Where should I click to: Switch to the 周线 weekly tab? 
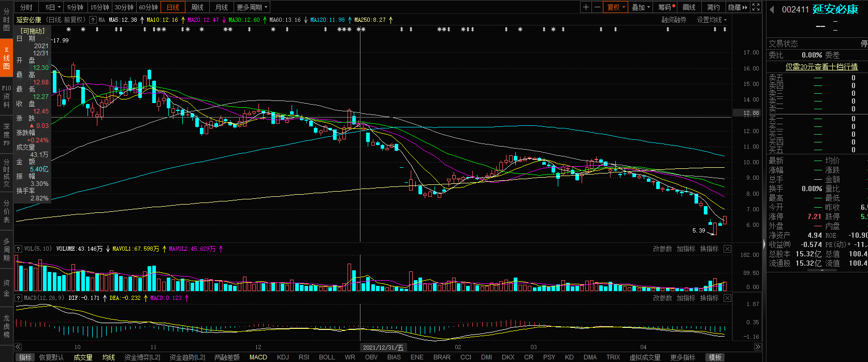click(x=197, y=7)
